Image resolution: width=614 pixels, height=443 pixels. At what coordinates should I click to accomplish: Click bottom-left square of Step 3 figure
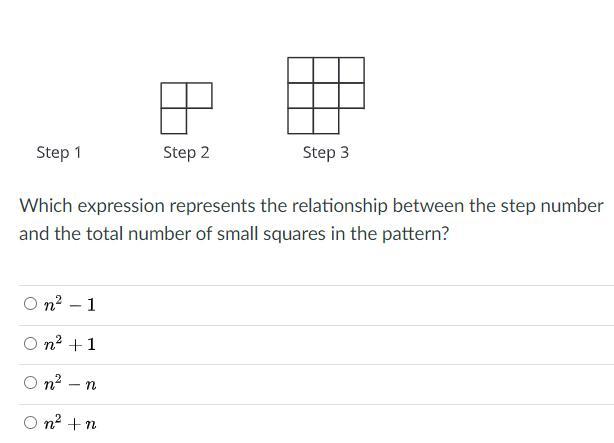[x=300, y=121]
